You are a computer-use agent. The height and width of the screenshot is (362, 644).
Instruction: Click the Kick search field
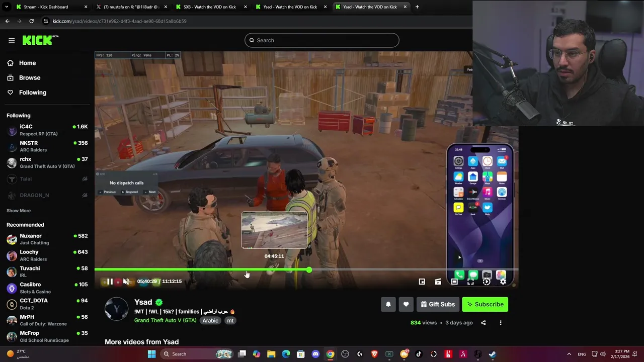322,40
